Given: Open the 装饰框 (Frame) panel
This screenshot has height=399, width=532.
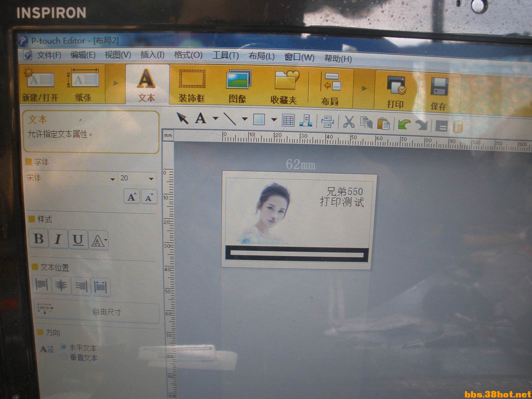Looking at the screenshot, I should [x=192, y=86].
